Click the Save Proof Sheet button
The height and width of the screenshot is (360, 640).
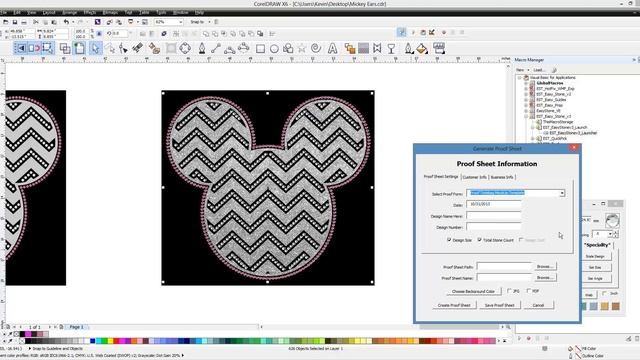499,305
